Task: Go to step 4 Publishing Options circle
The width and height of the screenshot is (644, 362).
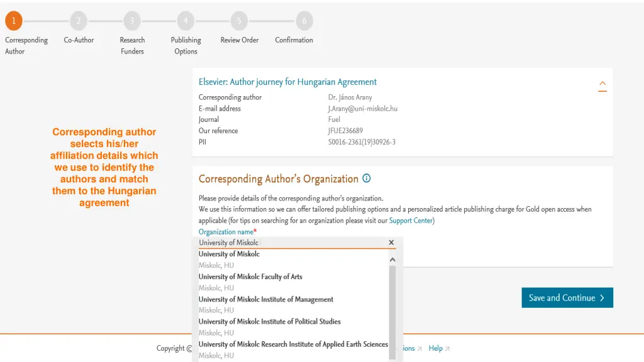Action: click(186, 21)
